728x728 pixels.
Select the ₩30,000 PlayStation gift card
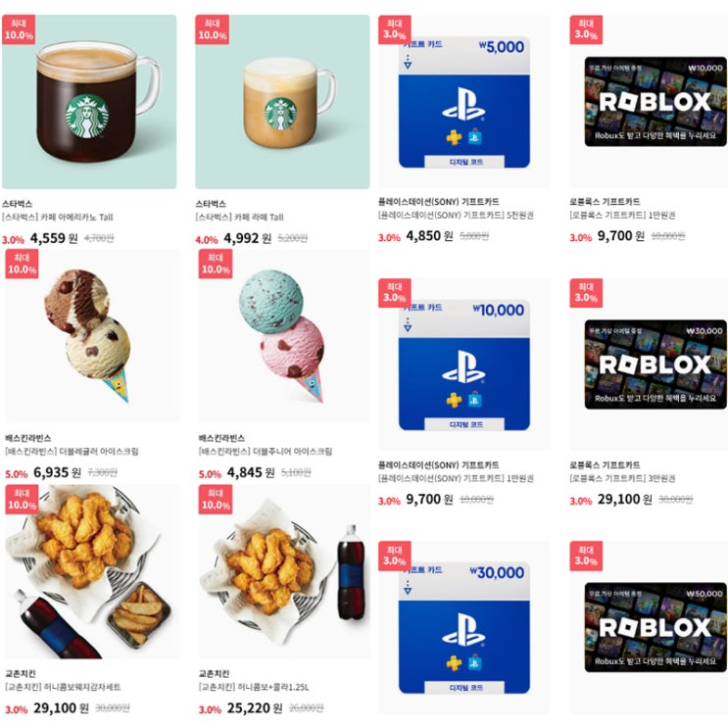click(x=463, y=627)
